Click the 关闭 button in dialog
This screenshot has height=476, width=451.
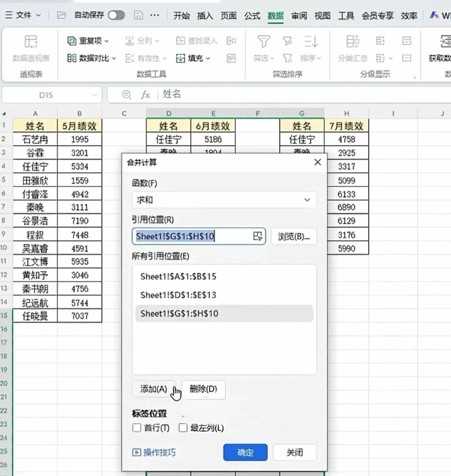(x=295, y=452)
